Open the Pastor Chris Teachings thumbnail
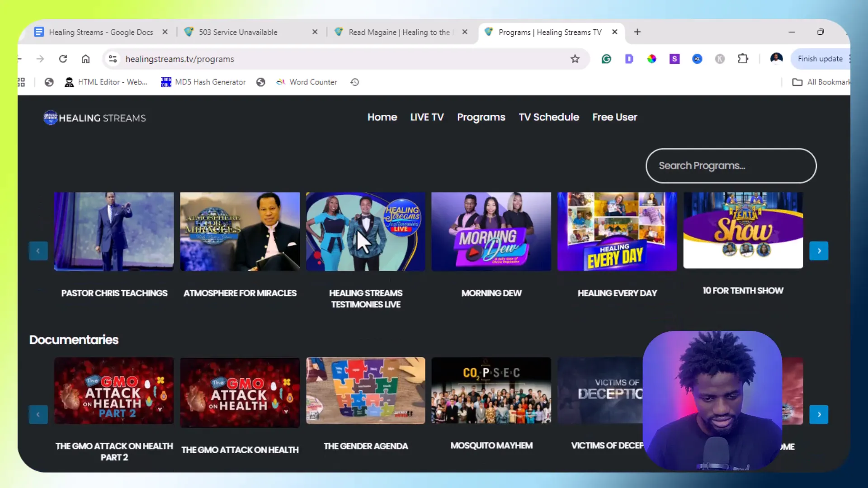The width and height of the screenshot is (868, 488). [114, 231]
